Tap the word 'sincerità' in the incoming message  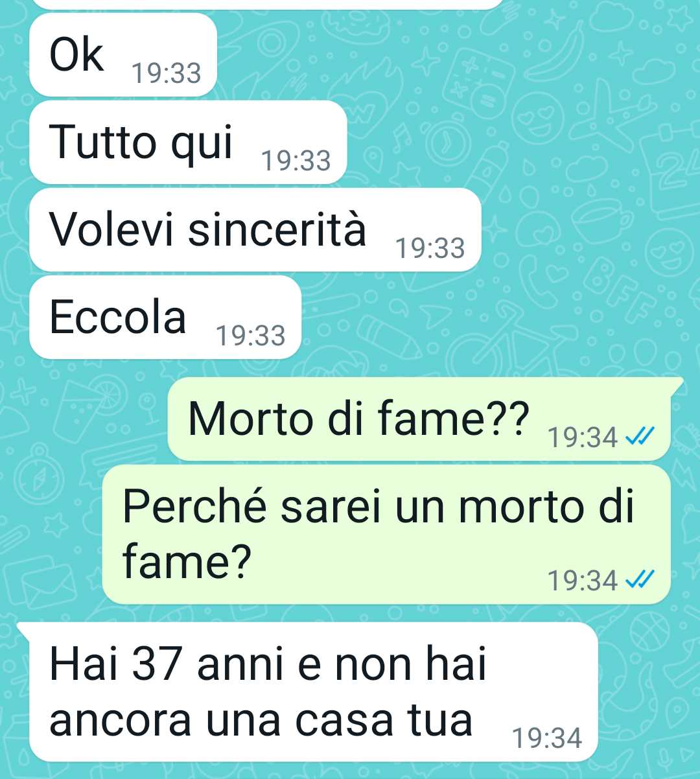click(x=277, y=229)
